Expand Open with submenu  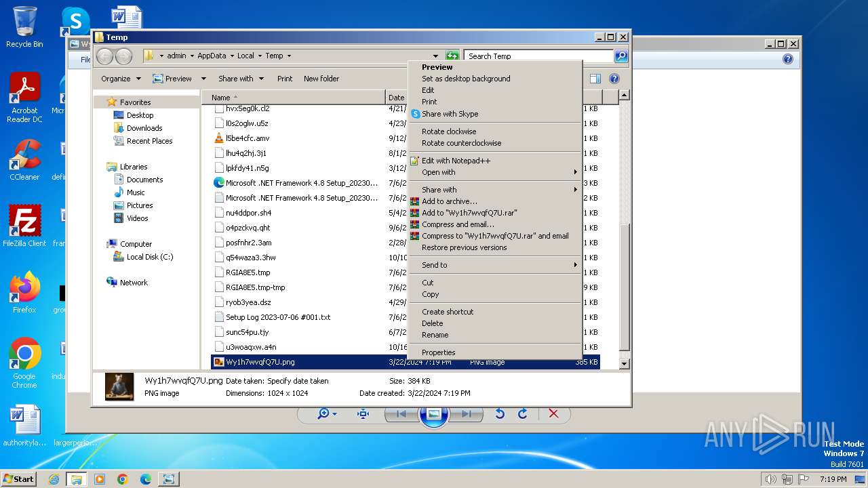[494, 172]
